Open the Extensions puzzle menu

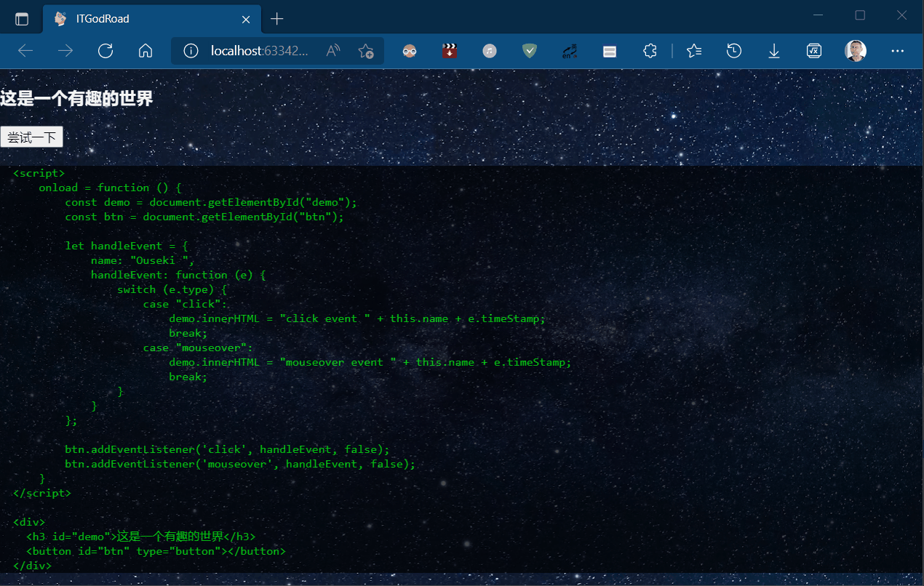pyautogui.click(x=650, y=51)
